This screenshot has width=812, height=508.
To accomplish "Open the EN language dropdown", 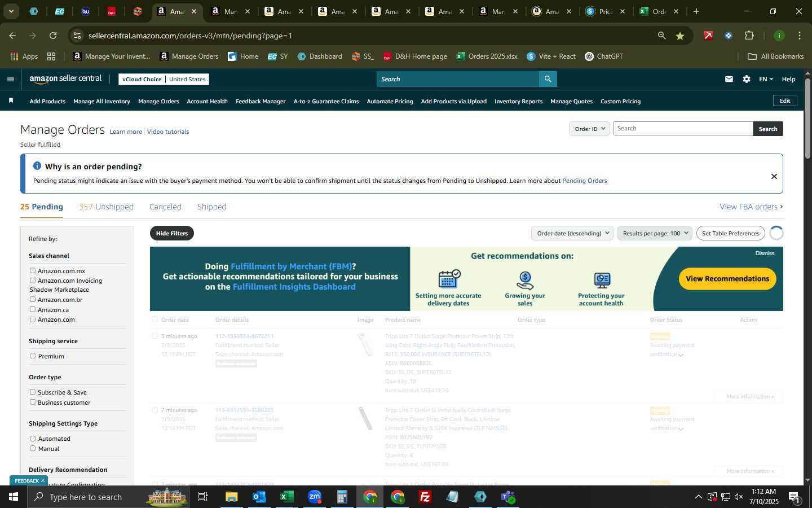I will tap(766, 79).
